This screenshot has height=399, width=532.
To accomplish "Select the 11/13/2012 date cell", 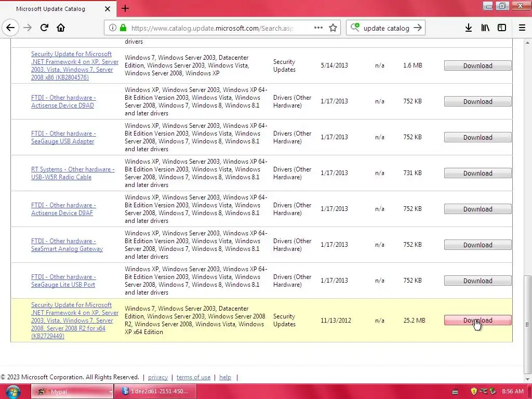I will point(336,320).
